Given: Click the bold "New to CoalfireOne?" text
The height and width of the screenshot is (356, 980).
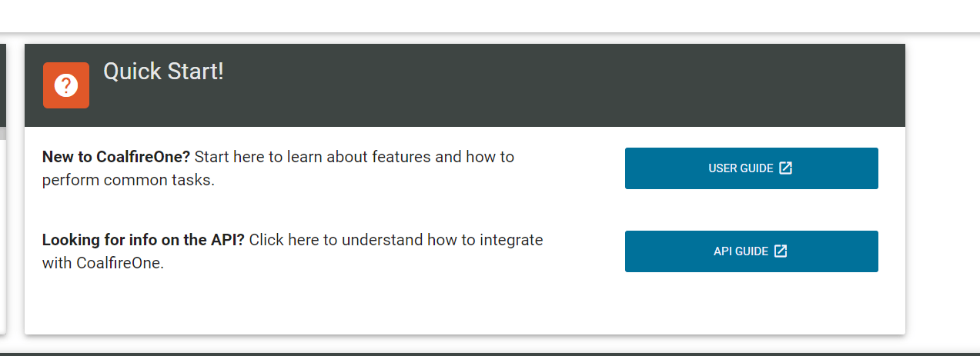Looking at the screenshot, I should point(116,157).
